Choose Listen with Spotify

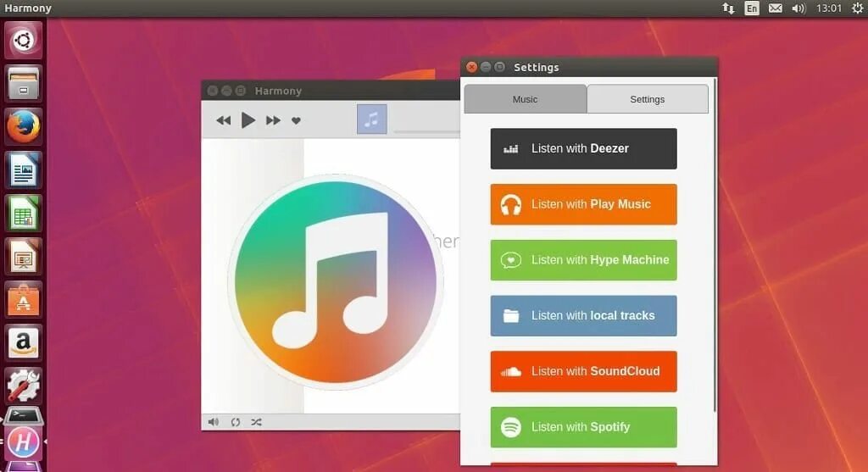point(583,427)
